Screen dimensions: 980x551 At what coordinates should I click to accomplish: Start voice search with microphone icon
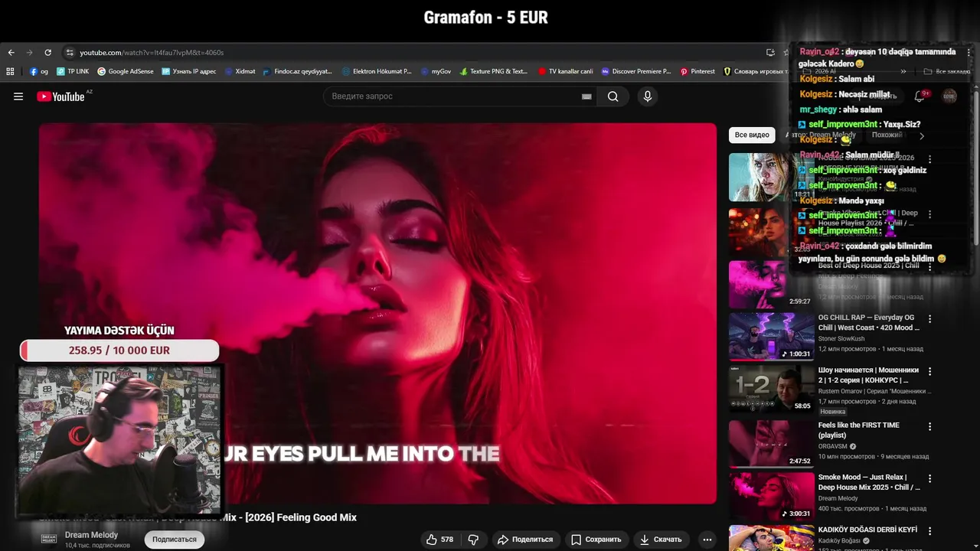click(648, 96)
